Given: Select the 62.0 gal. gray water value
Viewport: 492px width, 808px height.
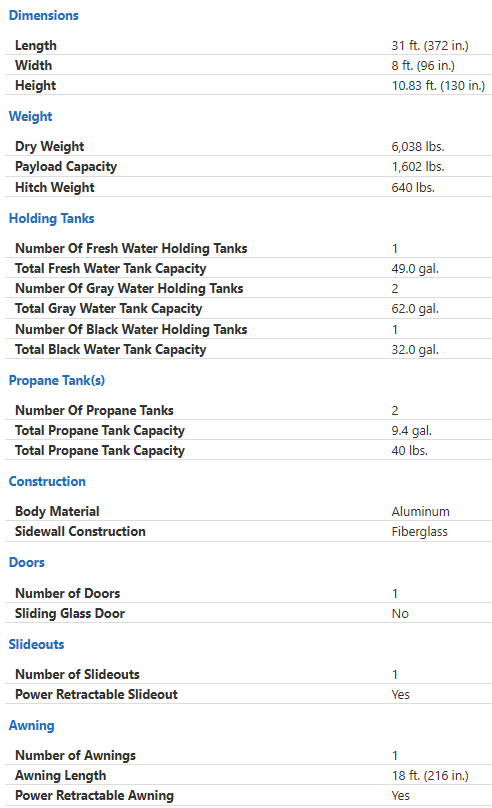Looking at the screenshot, I should [415, 309].
